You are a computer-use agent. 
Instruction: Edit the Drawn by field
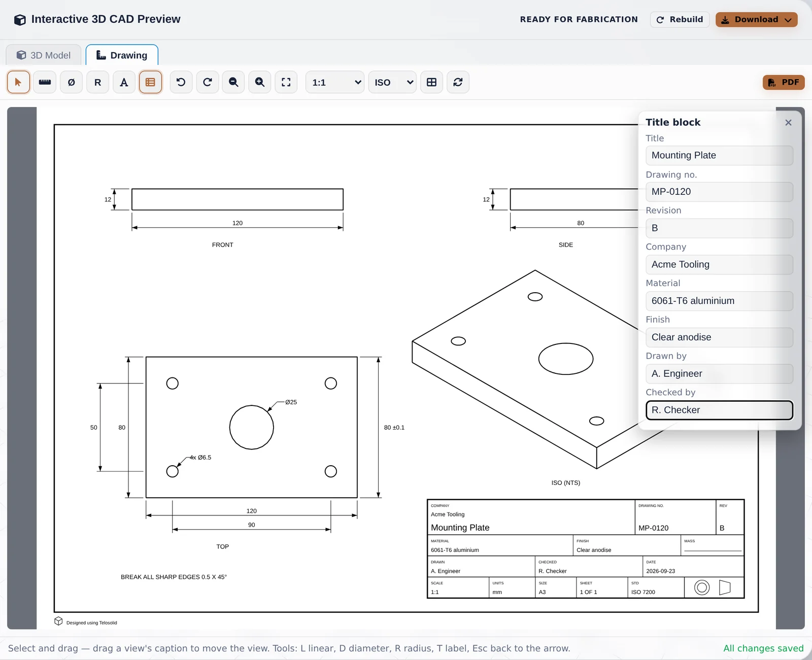[719, 373]
